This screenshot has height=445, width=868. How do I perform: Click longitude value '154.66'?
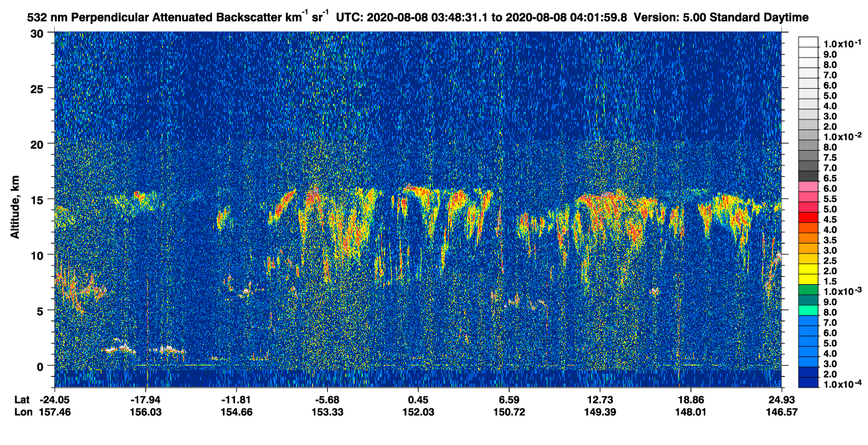coord(236,412)
